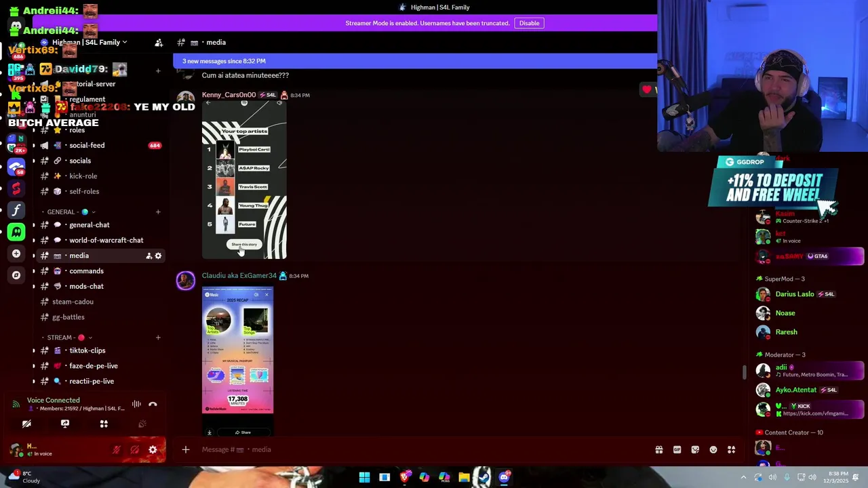Turn on camera in voice panel
868x488 pixels.
tap(26, 424)
